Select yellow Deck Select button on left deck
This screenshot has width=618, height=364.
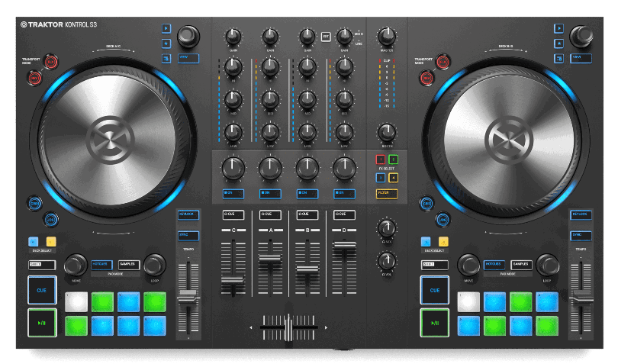[x=51, y=241]
